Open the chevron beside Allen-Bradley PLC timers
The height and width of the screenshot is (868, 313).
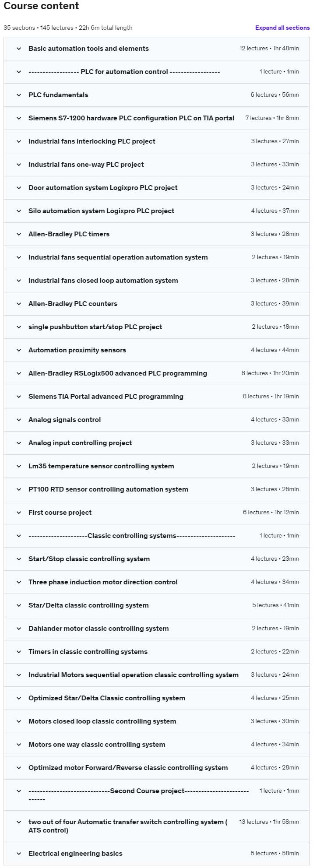click(x=19, y=234)
